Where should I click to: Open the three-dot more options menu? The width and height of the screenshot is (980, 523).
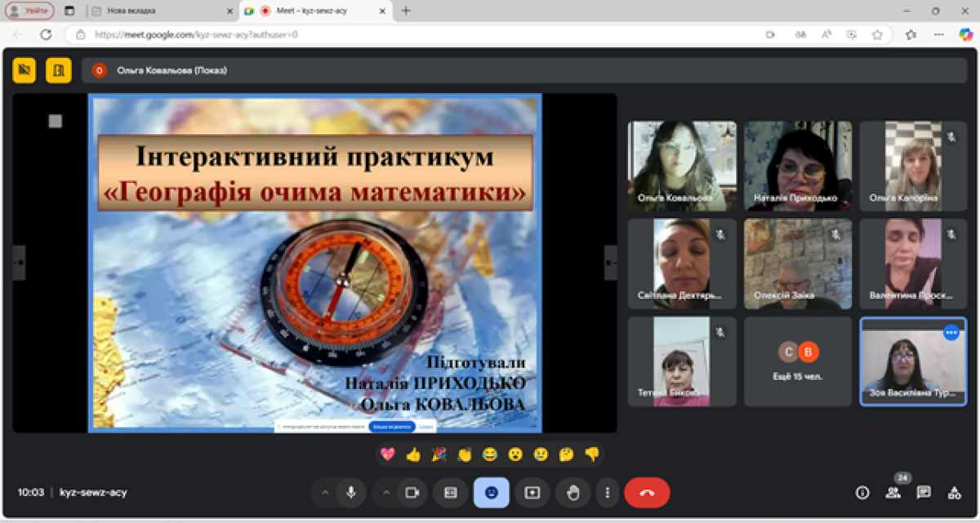[x=607, y=493]
